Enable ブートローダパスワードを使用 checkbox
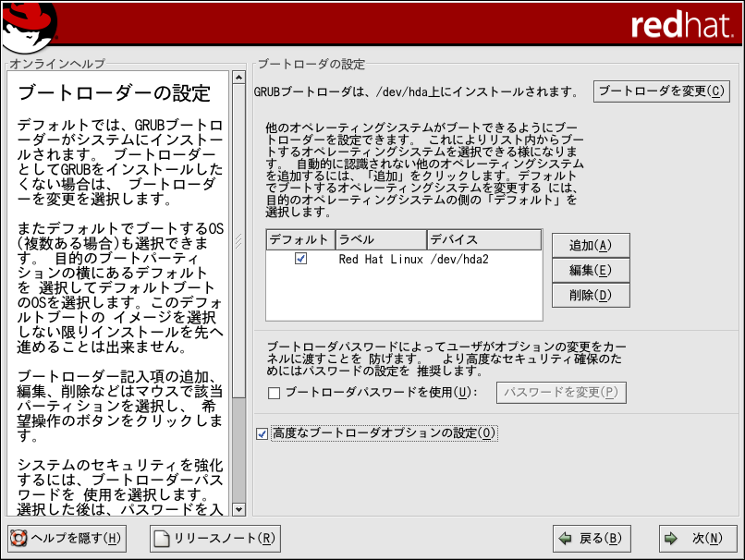Screen dimensions: 745x560 (274, 393)
